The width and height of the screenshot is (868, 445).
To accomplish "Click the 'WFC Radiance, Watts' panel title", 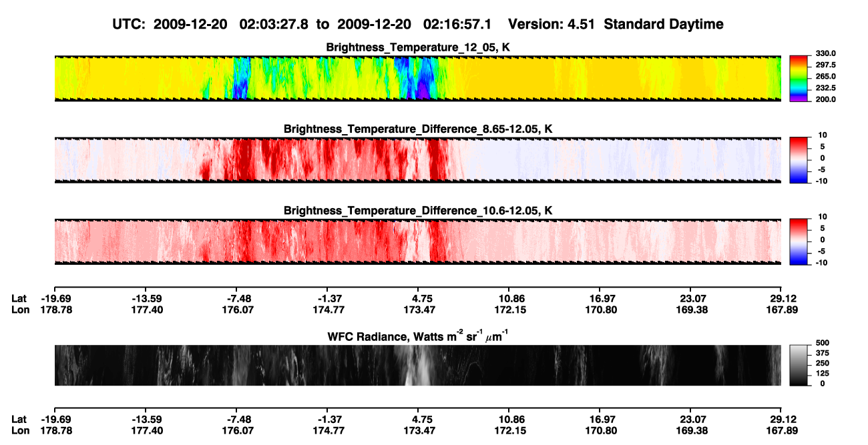I will click(419, 336).
